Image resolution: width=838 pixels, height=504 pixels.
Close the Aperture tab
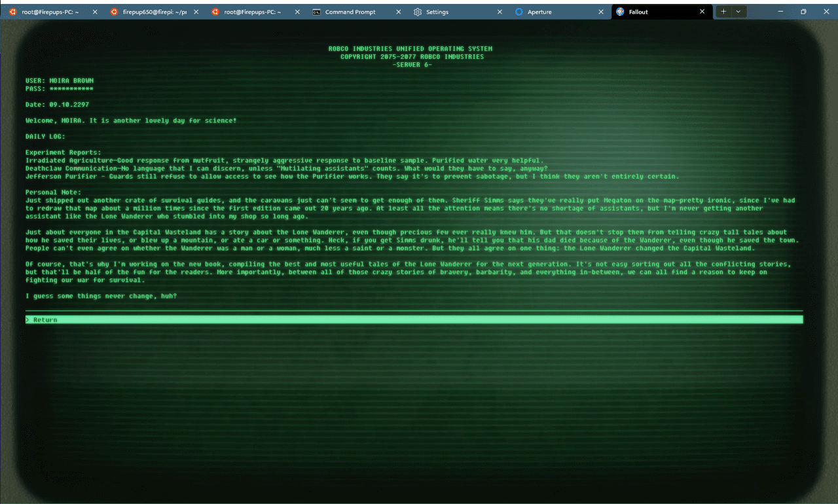pyautogui.click(x=601, y=12)
